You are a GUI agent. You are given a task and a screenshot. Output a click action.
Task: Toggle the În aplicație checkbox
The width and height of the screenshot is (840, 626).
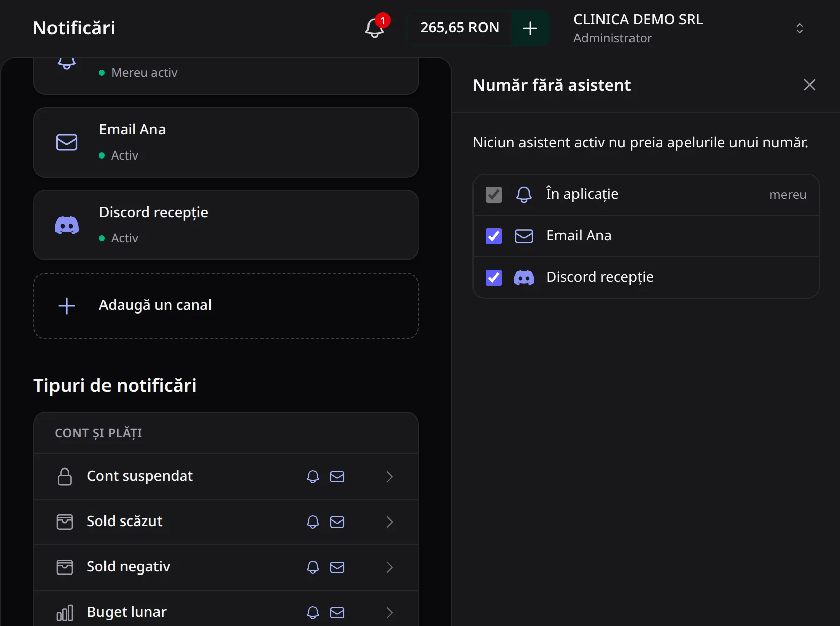click(x=494, y=195)
